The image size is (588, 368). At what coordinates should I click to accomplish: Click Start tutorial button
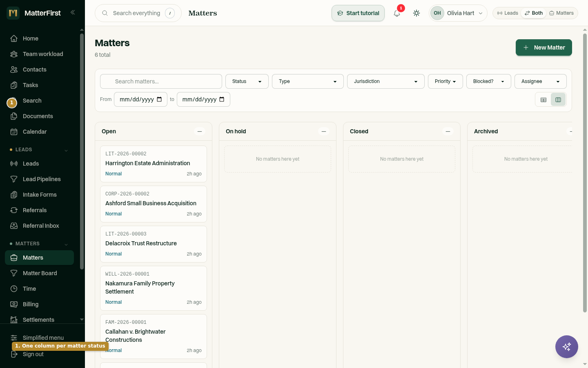click(358, 13)
